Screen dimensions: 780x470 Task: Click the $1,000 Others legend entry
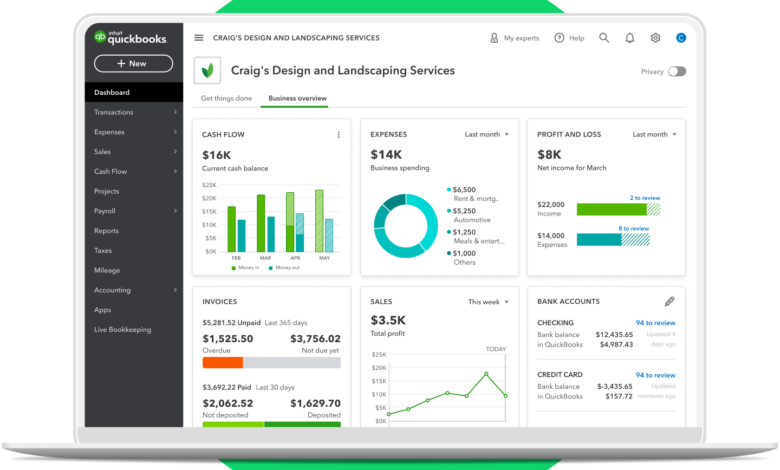coord(461,258)
